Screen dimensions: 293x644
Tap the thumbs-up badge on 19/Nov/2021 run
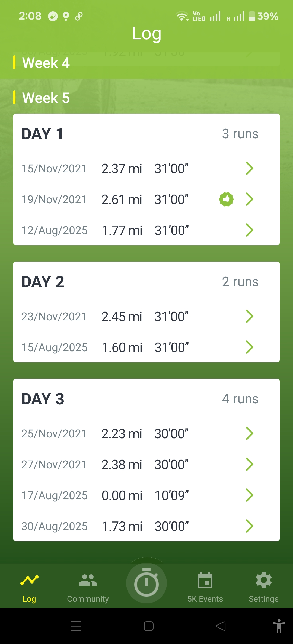(x=226, y=199)
